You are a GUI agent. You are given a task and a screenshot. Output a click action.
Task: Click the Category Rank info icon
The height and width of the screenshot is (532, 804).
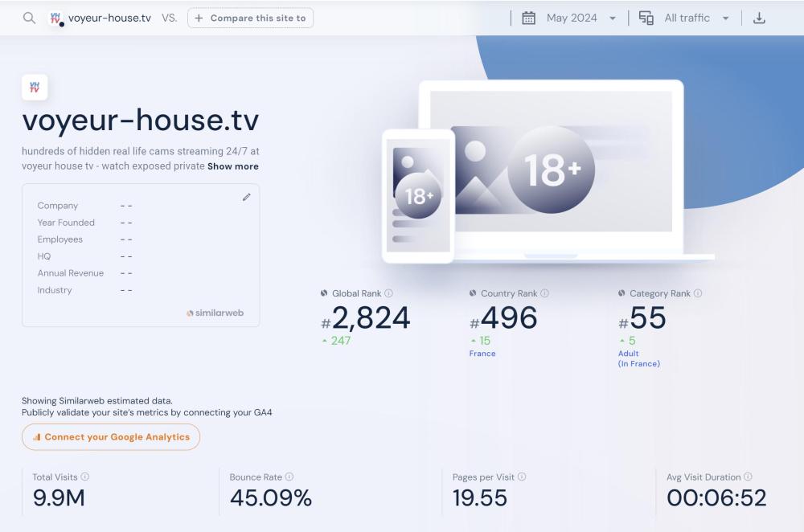point(698,294)
